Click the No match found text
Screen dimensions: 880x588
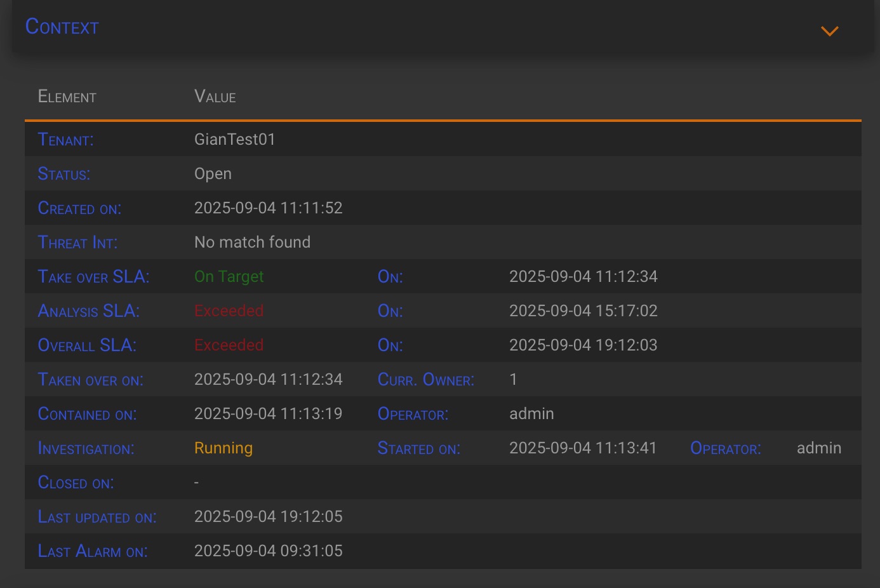[252, 243]
